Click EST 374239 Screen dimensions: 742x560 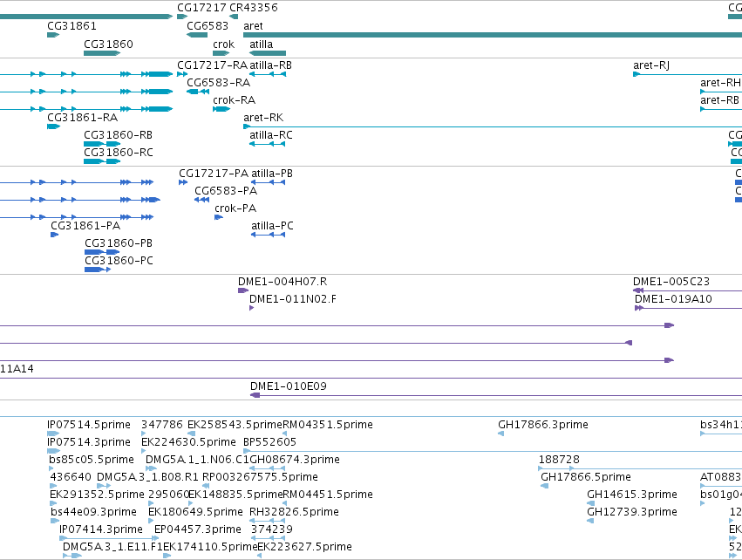tap(269, 538)
